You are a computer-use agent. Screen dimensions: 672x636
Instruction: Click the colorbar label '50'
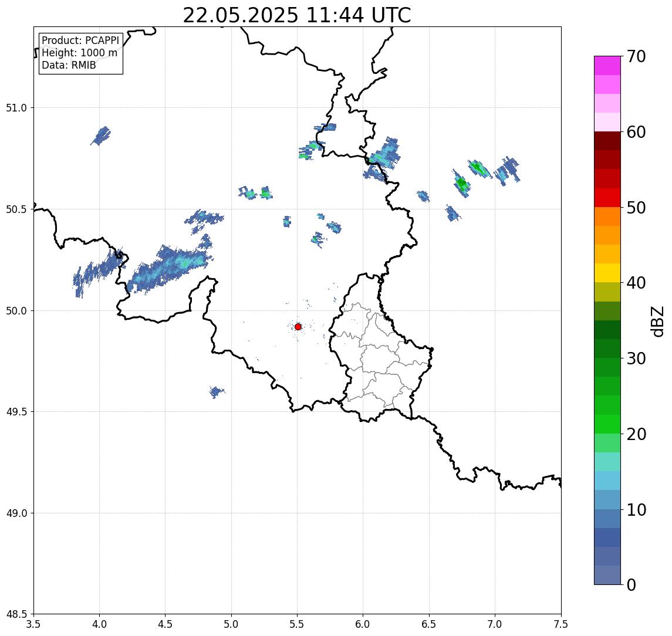click(x=636, y=208)
